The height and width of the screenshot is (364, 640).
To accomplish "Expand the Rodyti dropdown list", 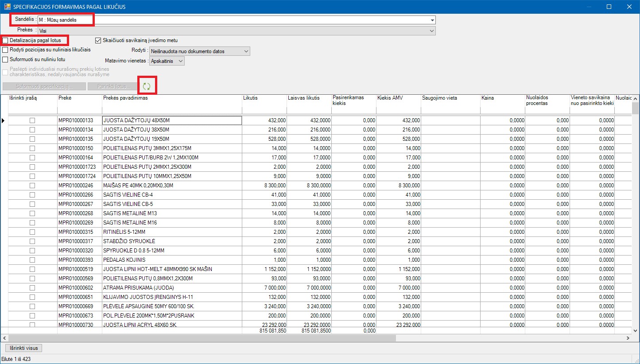I will 246,51.
